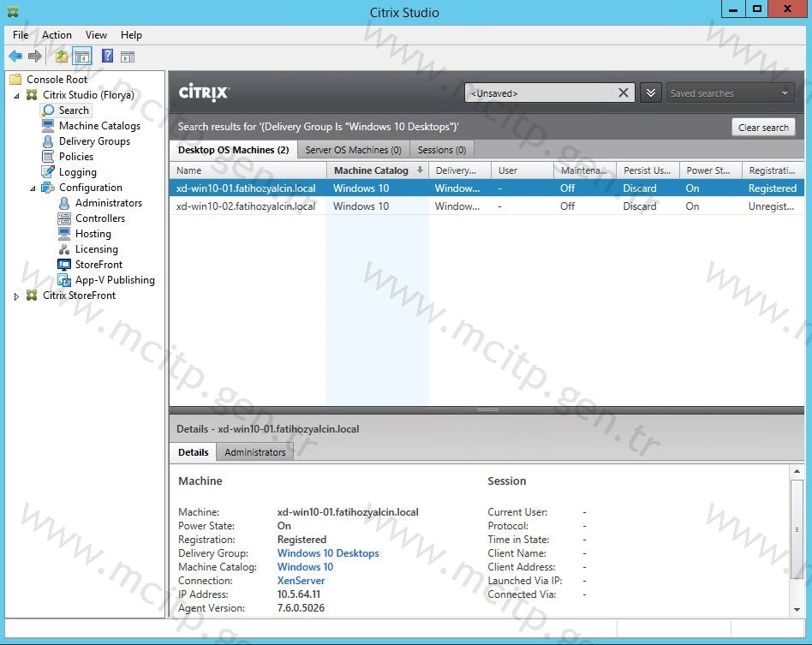The height and width of the screenshot is (645, 812).
Task: Open Logging node
Action: coord(77,172)
